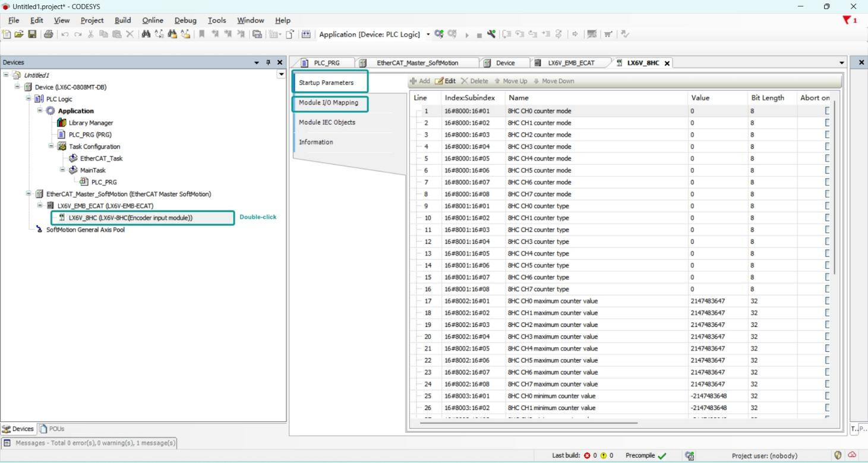The height and width of the screenshot is (463, 868).
Task: Click the Edit button in Startup Parameters
Action: click(446, 81)
